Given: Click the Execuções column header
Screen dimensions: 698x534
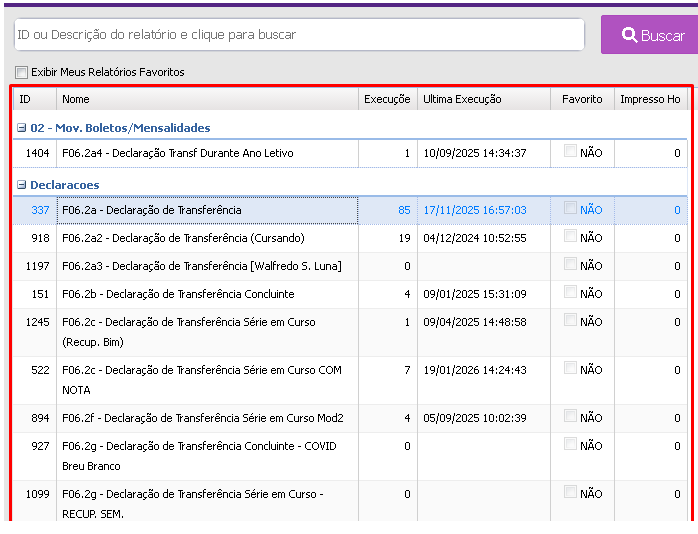Looking at the screenshot, I should [387, 99].
